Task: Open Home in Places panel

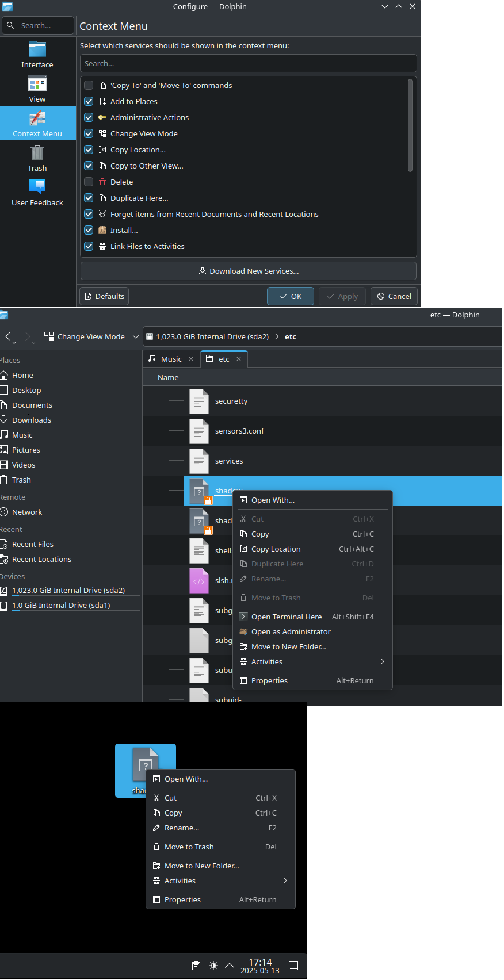Action: [x=22, y=375]
